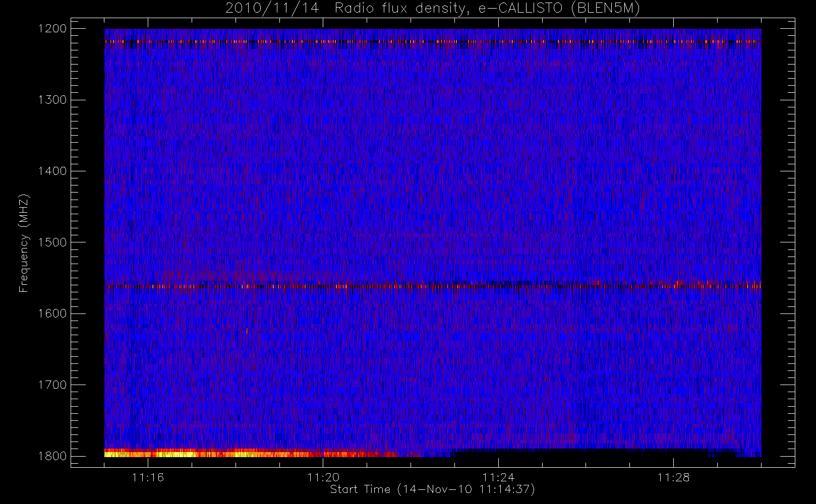Click the 11:20 time axis label

(323, 477)
